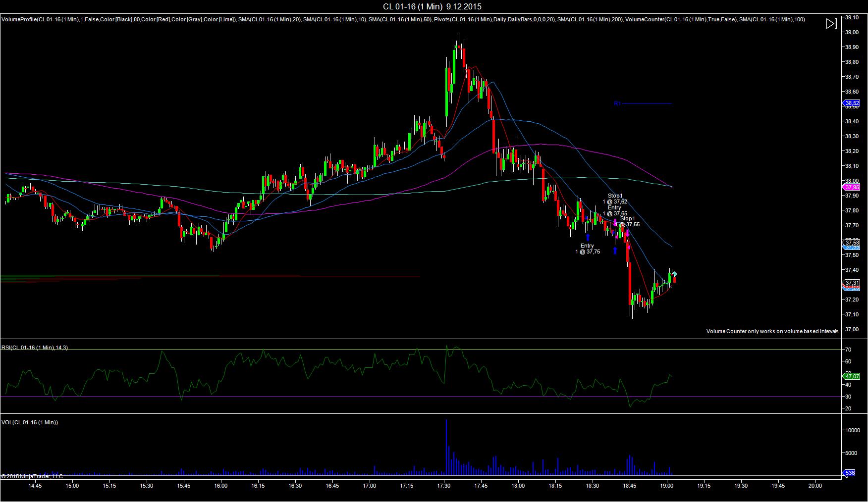Click the 37,50 price axis label
The height and width of the screenshot is (502, 868).
(x=852, y=255)
